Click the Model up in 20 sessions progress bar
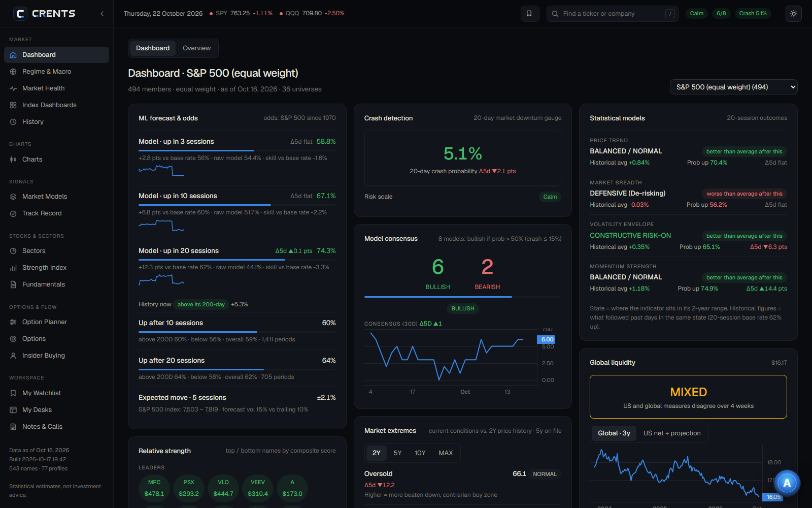Viewport: 812px width, 508px height. coord(237,260)
